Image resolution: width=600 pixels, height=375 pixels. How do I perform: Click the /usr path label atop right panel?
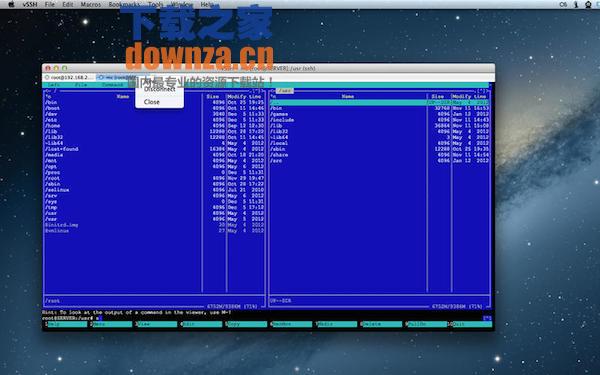[x=285, y=91]
